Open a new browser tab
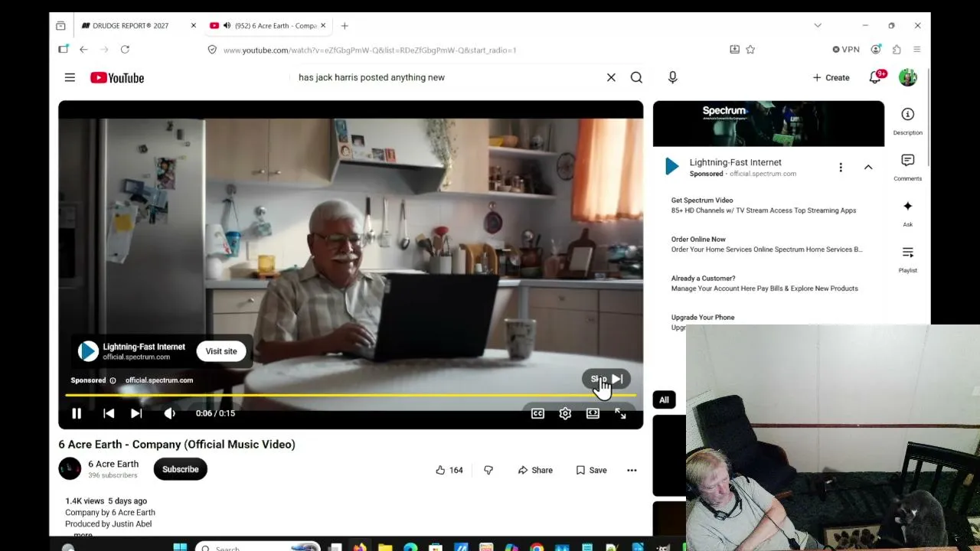The width and height of the screenshot is (980, 551). (x=345, y=26)
